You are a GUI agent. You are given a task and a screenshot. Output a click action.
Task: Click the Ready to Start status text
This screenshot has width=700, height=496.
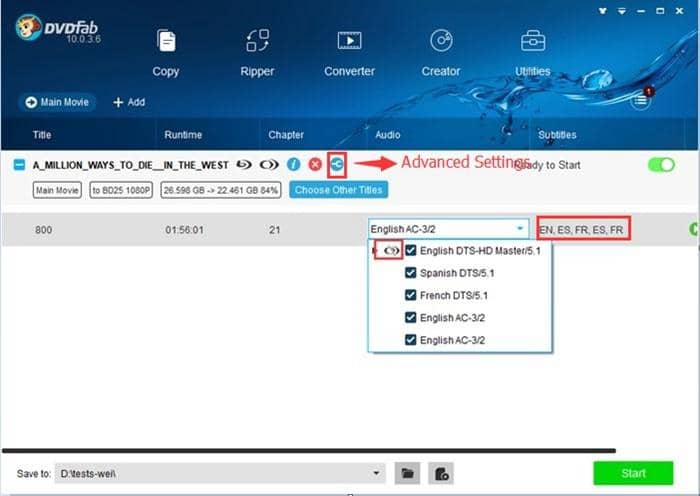pyautogui.click(x=548, y=165)
